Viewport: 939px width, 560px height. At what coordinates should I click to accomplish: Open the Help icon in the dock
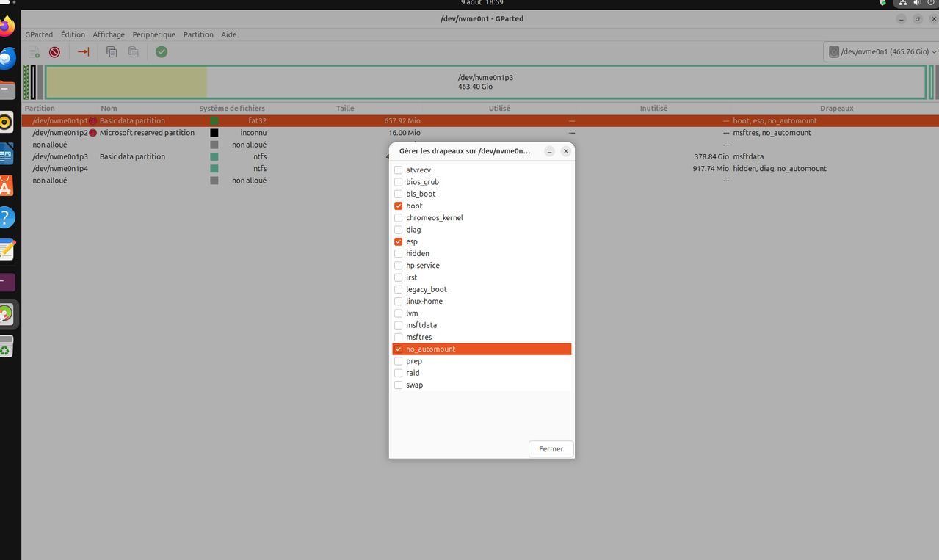click(6, 217)
